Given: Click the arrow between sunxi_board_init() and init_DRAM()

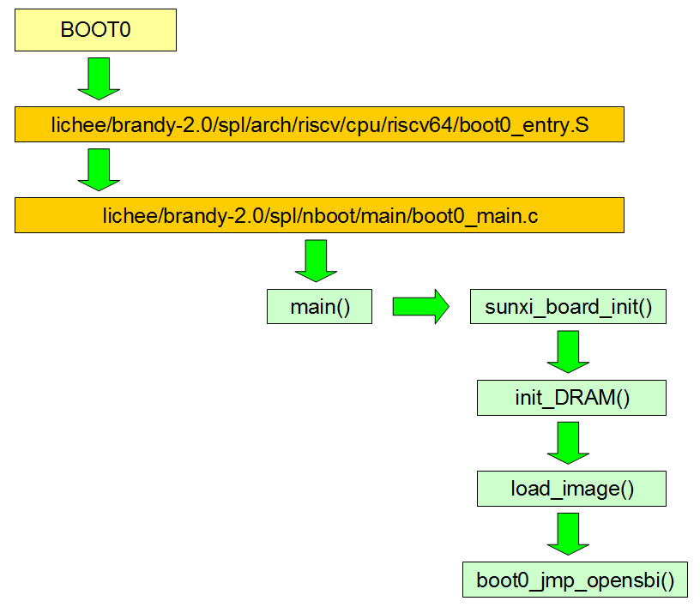Looking at the screenshot, I should (x=568, y=352).
